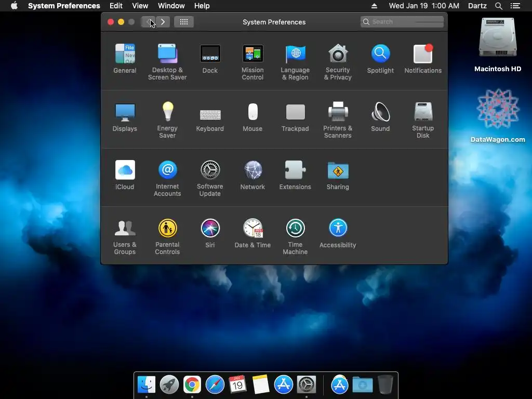Open Extensions preferences

pyautogui.click(x=295, y=175)
